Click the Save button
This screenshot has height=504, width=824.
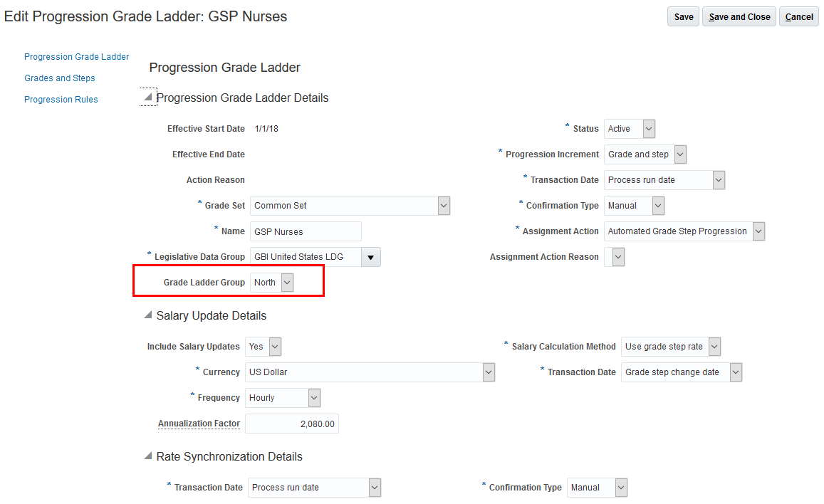(683, 17)
